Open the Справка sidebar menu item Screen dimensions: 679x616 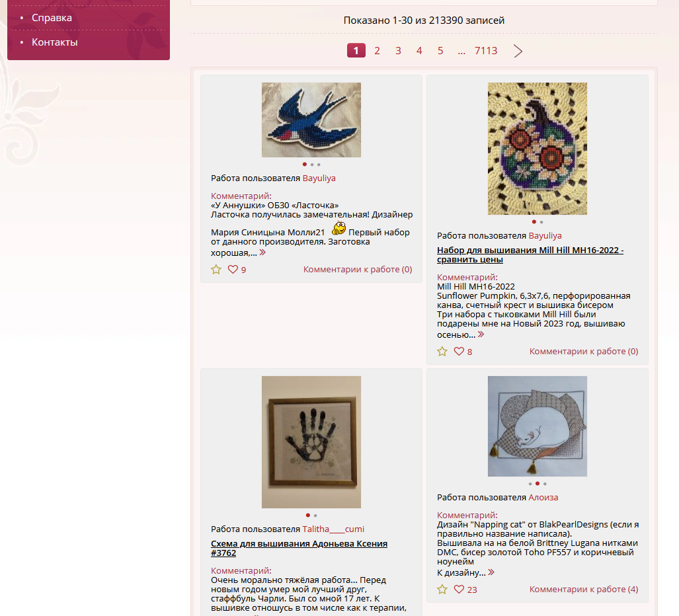52,18
